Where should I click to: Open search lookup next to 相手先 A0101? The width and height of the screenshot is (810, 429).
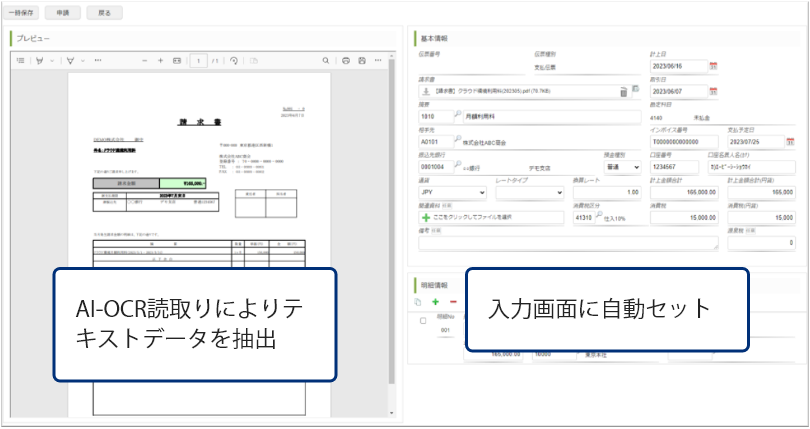coord(458,139)
